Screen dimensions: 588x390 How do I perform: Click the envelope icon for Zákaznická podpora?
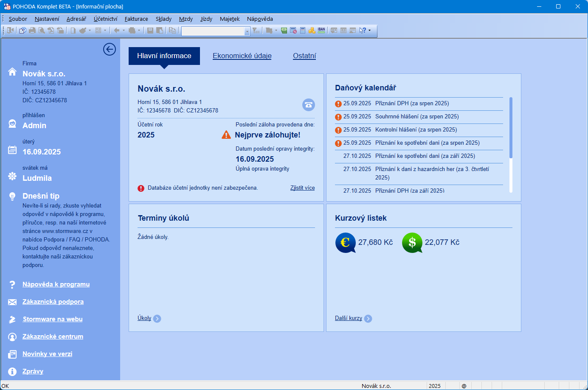(x=12, y=302)
